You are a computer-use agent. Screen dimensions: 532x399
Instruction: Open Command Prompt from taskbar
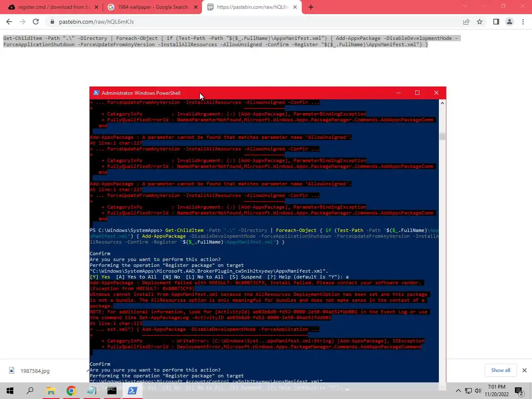point(112,391)
